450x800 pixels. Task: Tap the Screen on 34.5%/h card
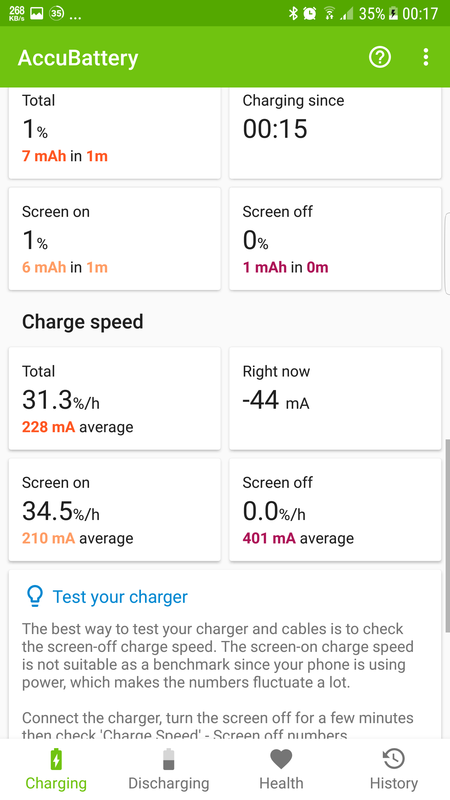pos(115,510)
